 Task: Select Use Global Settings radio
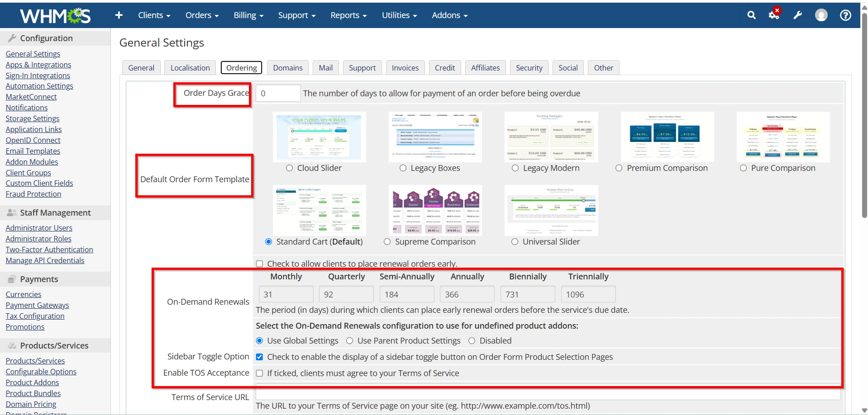tap(259, 341)
